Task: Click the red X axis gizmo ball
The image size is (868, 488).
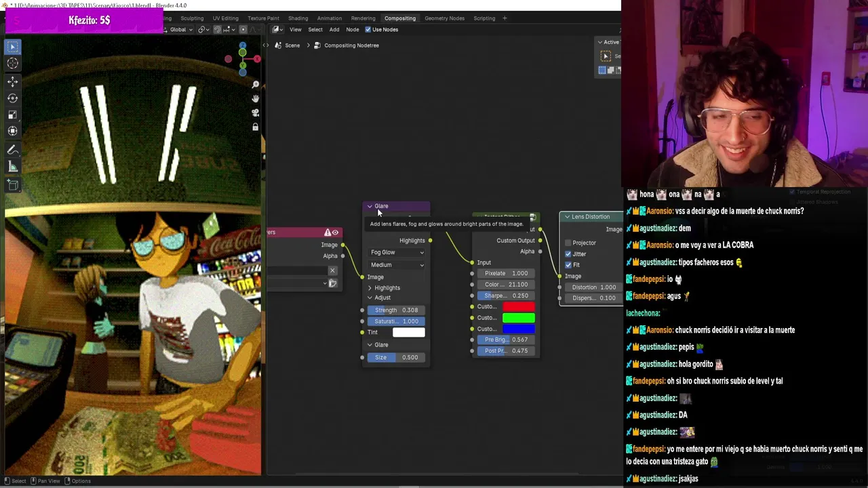Action: [257, 59]
